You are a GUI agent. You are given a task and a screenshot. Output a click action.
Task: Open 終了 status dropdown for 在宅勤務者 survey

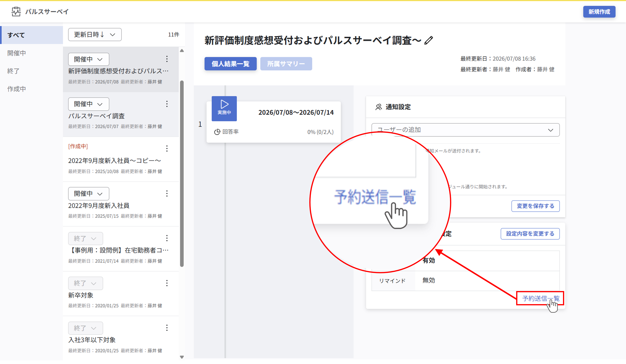[85, 238]
